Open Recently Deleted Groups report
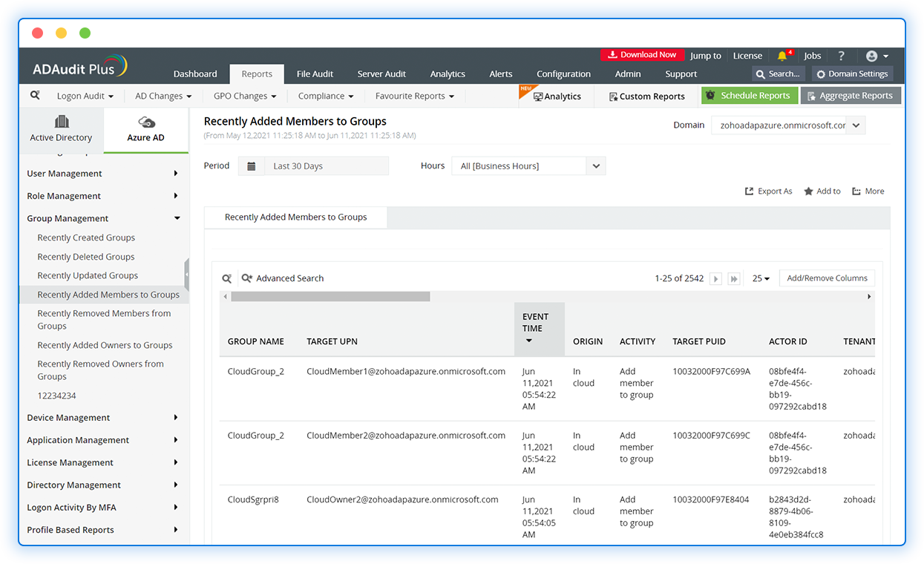The width and height of the screenshot is (924, 564). pyautogui.click(x=86, y=257)
